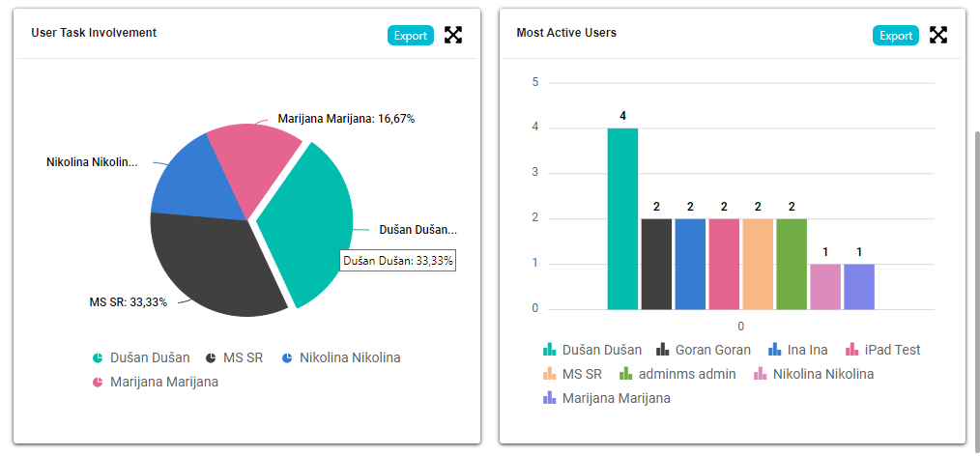
Task: Click MS SR bar legend icon
Action: pyautogui.click(x=549, y=374)
